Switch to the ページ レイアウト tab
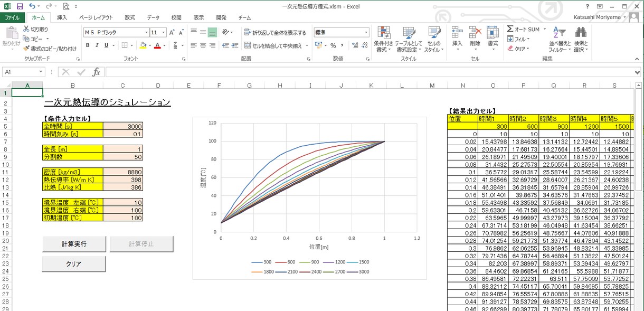 [x=96, y=17]
